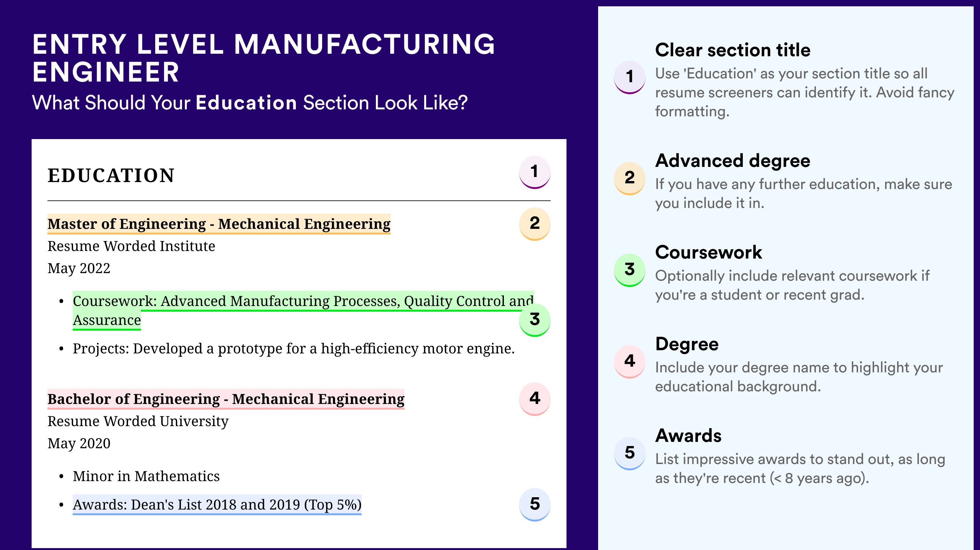Image resolution: width=980 pixels, height=550 pixels.
Task: Click the pink number 4 badge beside Bachelor degree
Action: click(535, 399)
